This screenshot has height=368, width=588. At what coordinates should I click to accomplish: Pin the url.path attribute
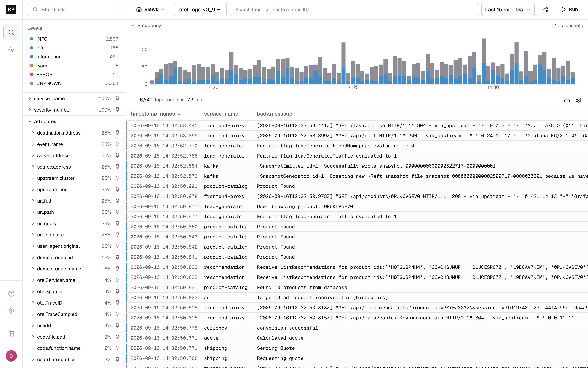(x=118, y=212)
